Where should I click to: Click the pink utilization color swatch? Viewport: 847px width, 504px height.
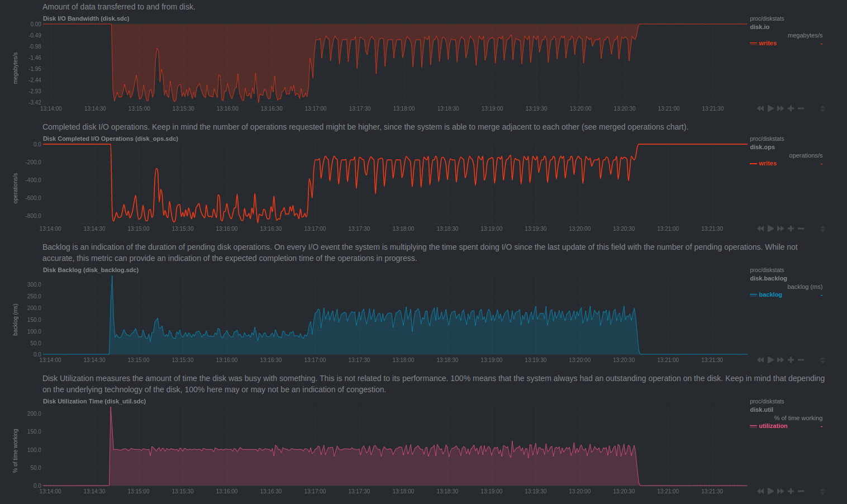click(x=753, y=426)
